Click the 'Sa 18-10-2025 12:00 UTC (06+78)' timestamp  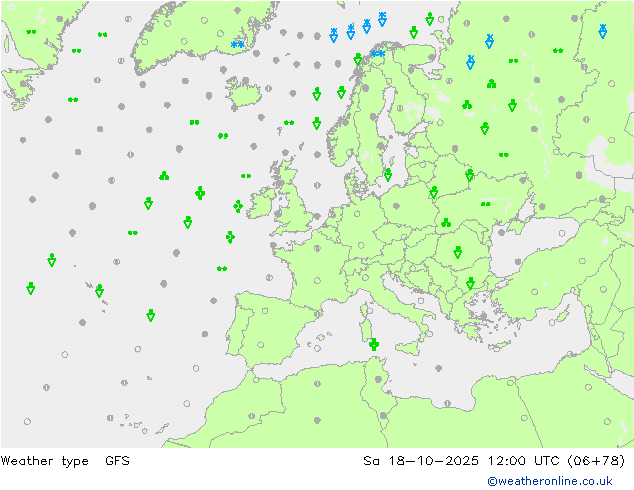(x=494, y=460)
